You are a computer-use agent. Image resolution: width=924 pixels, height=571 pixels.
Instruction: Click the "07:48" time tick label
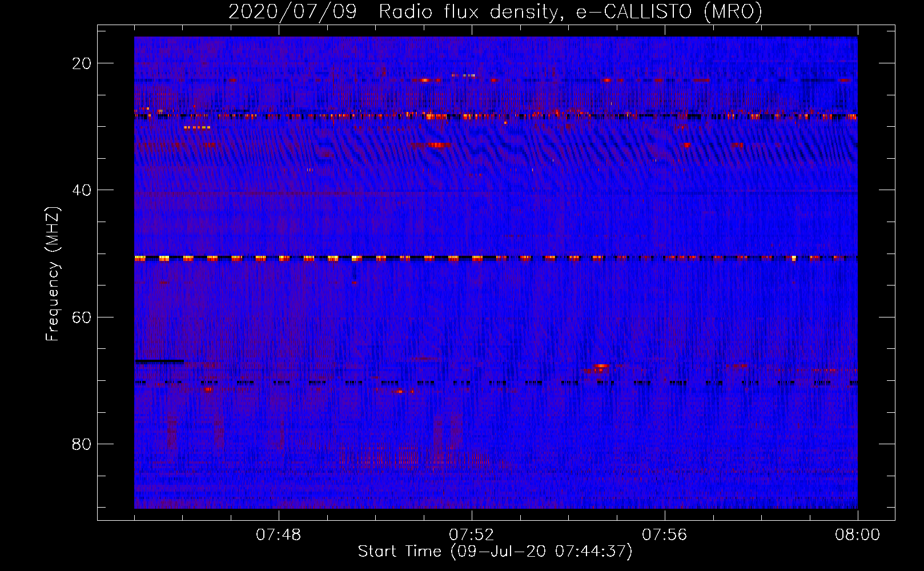click(279, 535)
